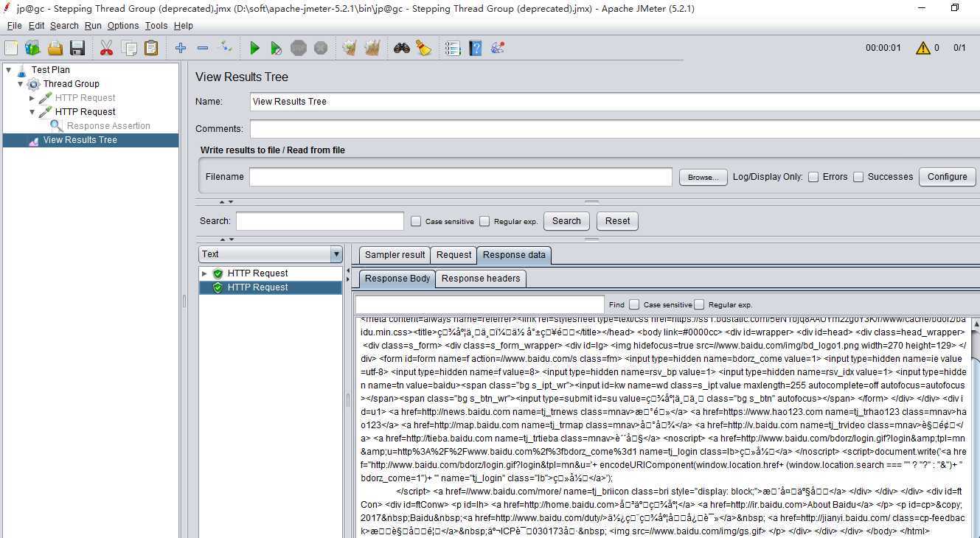
Task: Click the Find button
Action: coord(616,304)
